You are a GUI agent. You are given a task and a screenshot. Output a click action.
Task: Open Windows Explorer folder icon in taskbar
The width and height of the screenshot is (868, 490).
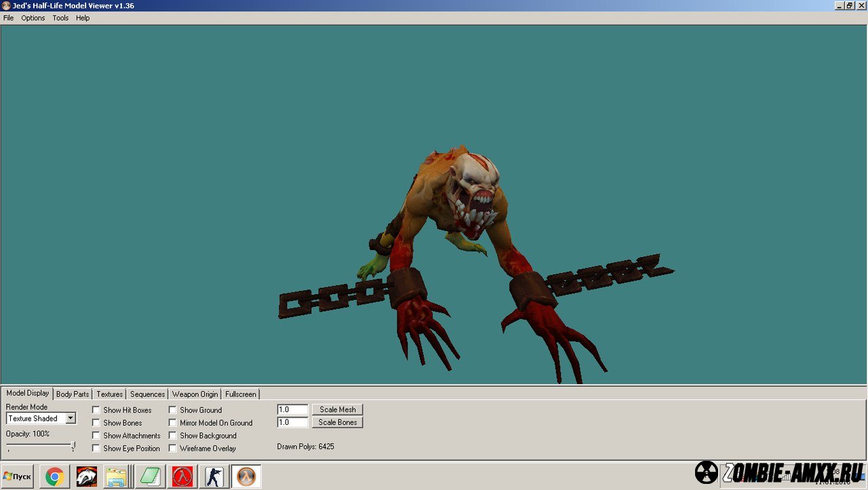[x=117, y=477]
